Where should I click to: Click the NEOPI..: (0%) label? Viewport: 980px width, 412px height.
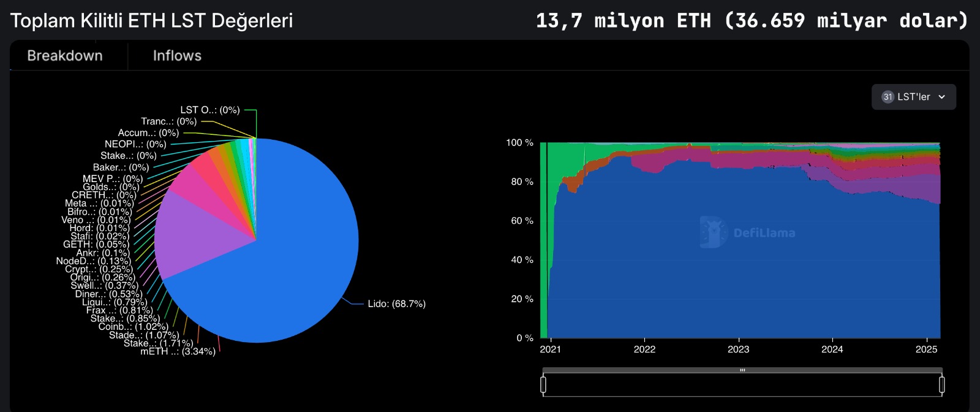click(135, 144)
